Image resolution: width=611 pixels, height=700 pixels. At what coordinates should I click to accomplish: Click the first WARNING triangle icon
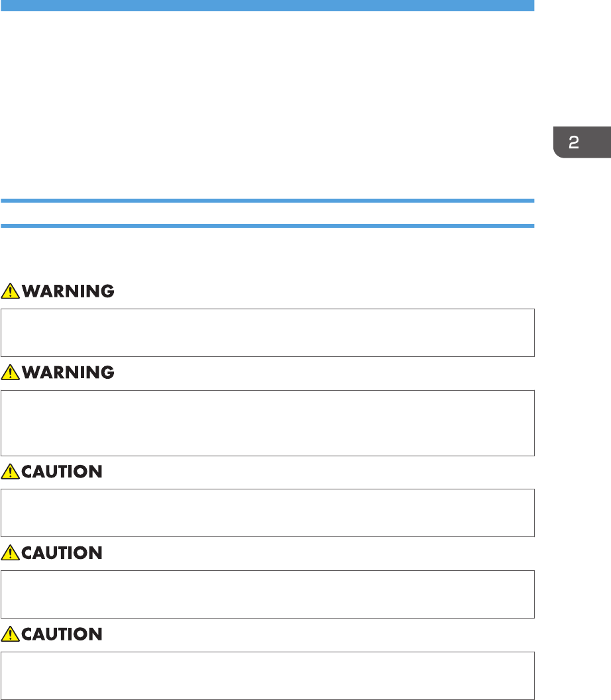[9, 290]
